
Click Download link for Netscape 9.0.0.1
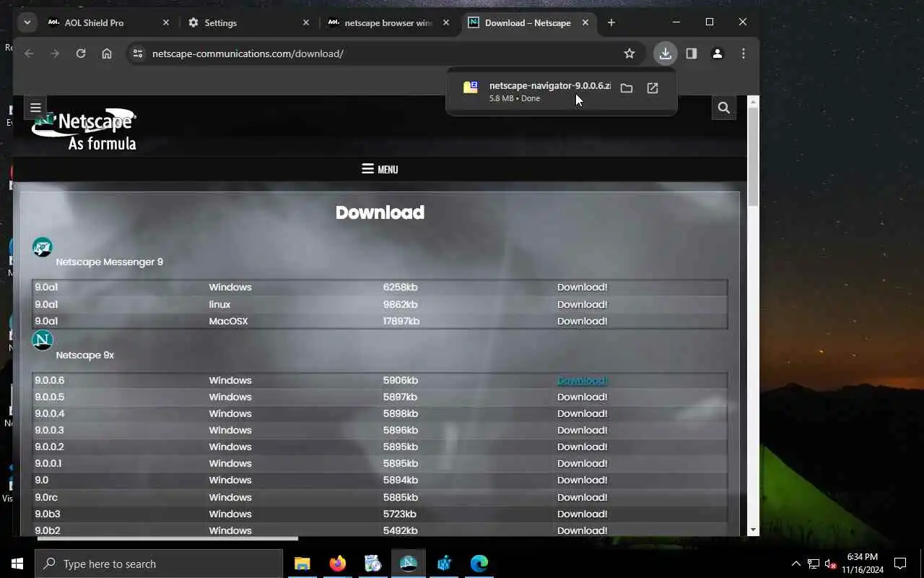coord(582,463)
